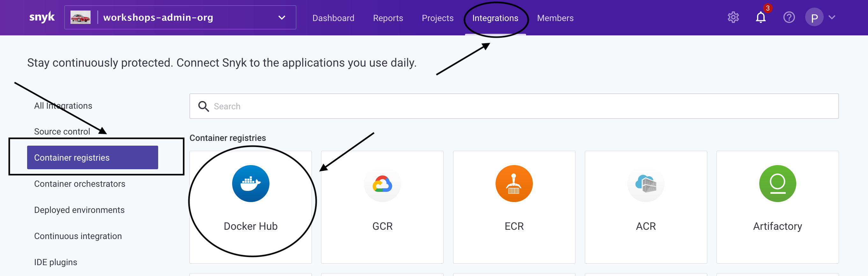Open settings via the gear icon
The width and height of the screenshot is (868, 276).
pyautogui.click(x=733, y=18)
